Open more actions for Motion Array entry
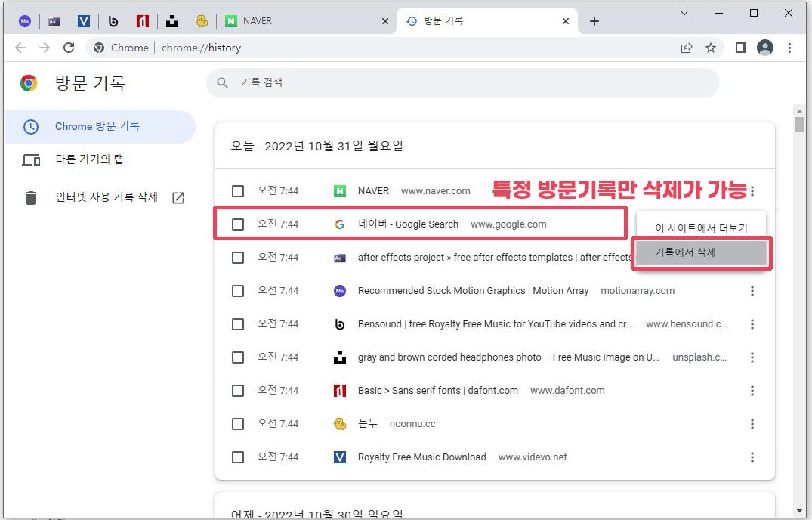Viewport: 812px width, 520px height. click(752, 291)
